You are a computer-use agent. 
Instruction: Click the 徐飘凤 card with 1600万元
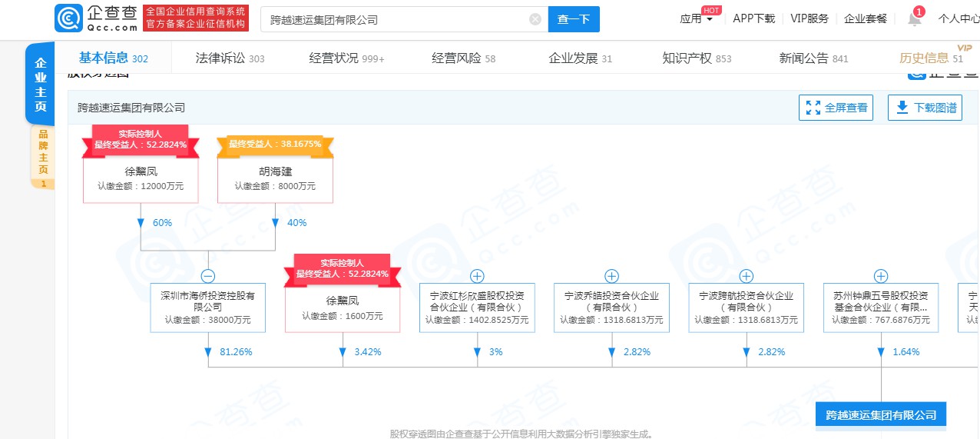343,308
